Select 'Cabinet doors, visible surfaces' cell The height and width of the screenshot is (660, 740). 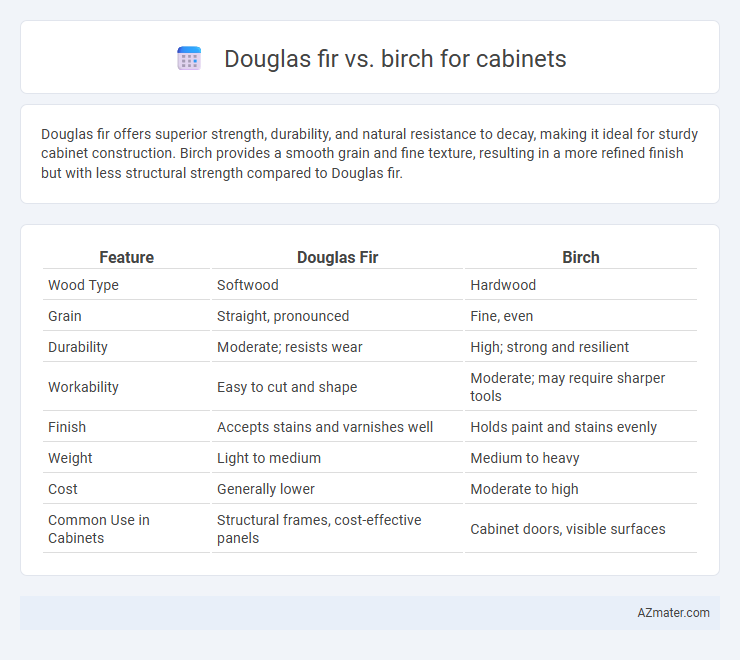568,529
